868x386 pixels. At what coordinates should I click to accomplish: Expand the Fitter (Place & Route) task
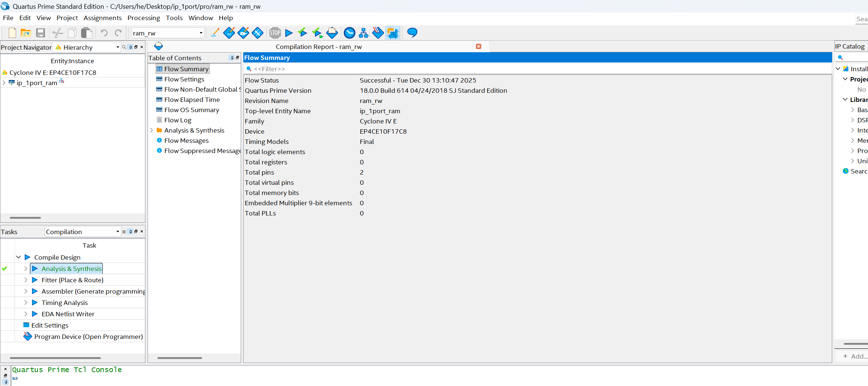tap(26, 280)
